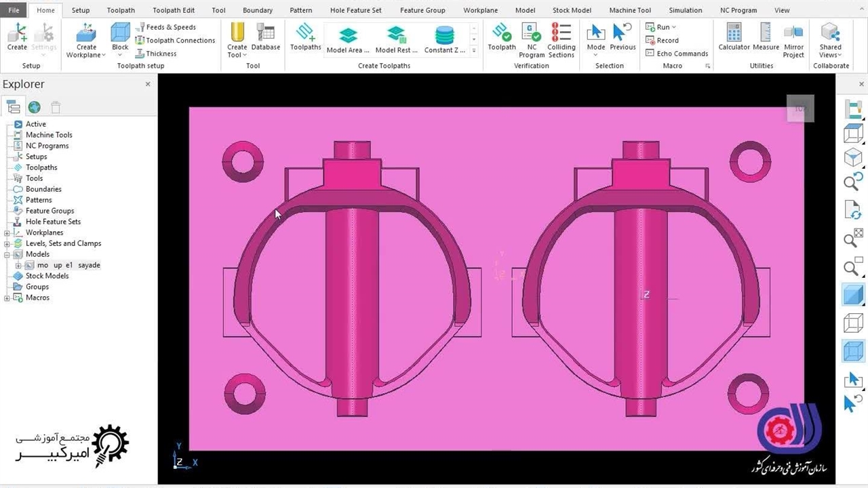Collapse the Models tree node
Viewport: 868px width, 488px height.
pos(7,254)
